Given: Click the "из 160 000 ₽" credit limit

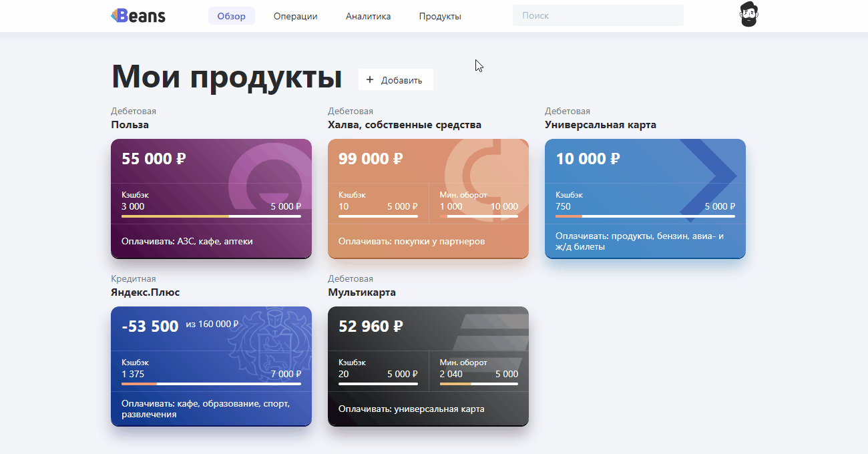Looking at the screenshot, I should click(x=212, y=324).
